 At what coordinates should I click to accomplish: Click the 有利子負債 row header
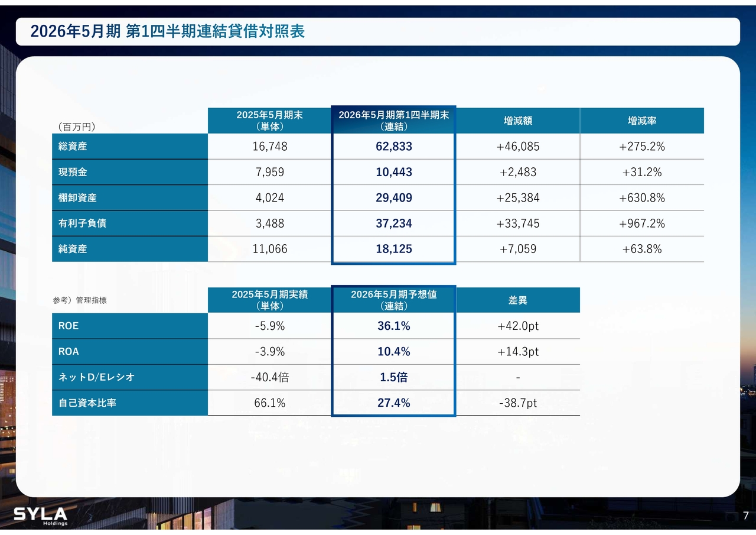coord(82,223)
